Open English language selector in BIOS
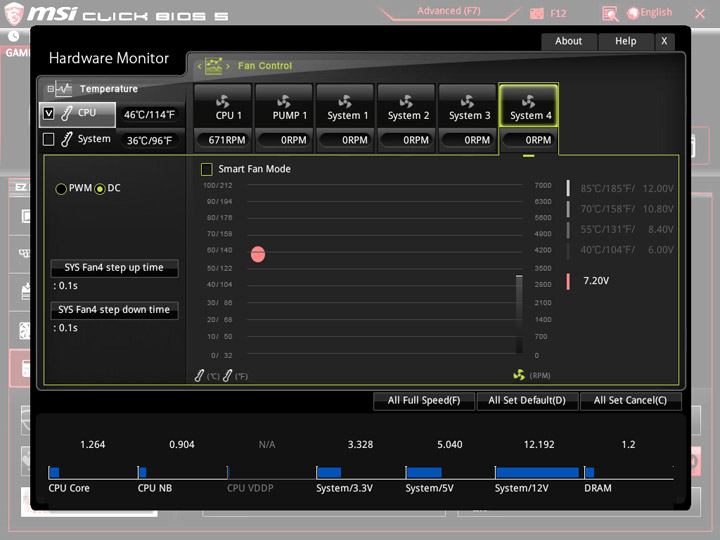The image size is (720, 540). (x=650, y=13)
